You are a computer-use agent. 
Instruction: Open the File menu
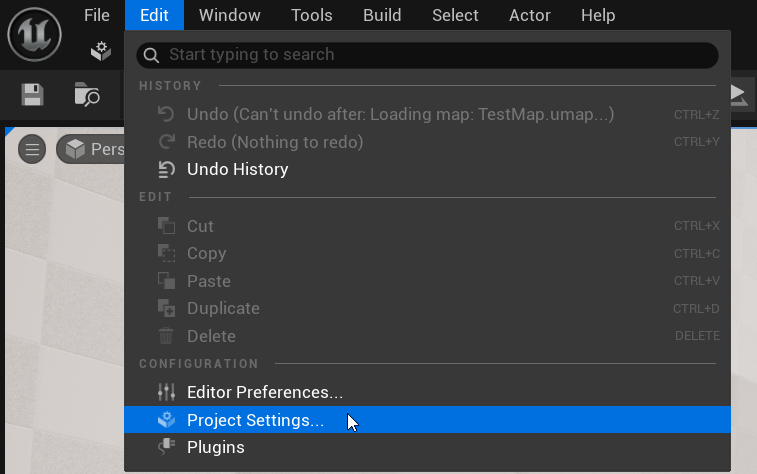tap(97, 15)
